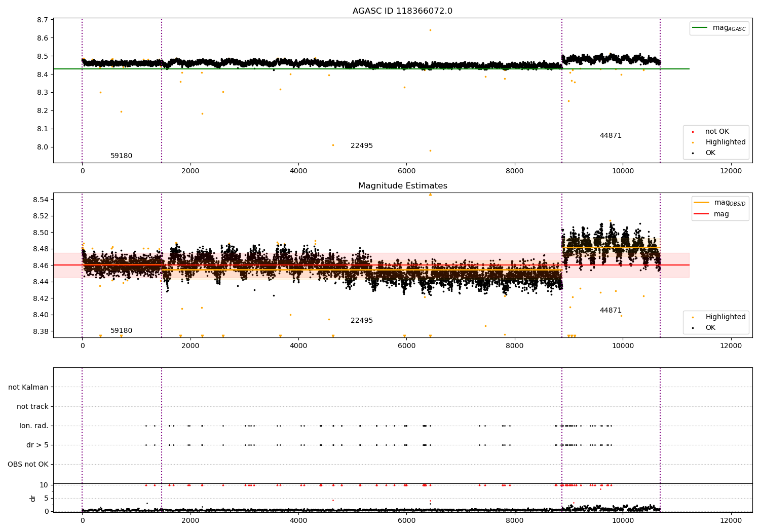
Task: Click the orange up-triangle at top of Magnitude Estimates
Action: click(x=430, y=194)
